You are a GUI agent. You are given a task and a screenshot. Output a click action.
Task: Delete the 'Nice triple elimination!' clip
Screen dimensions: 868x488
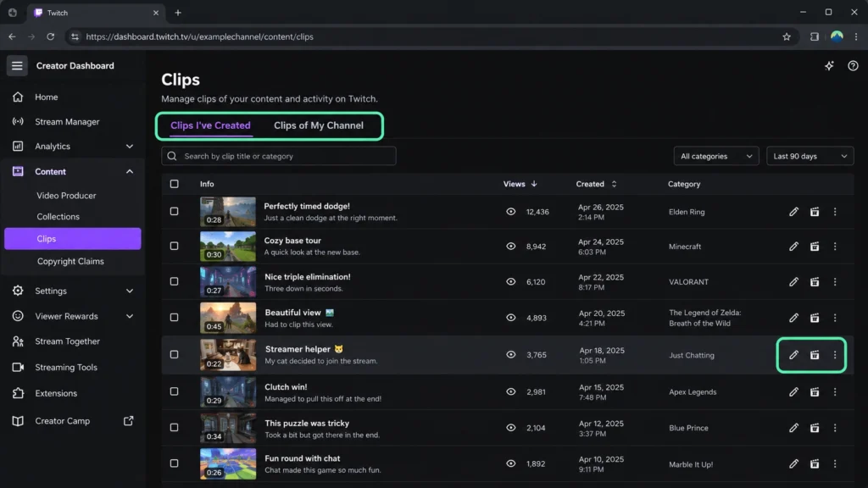point(815,281)
